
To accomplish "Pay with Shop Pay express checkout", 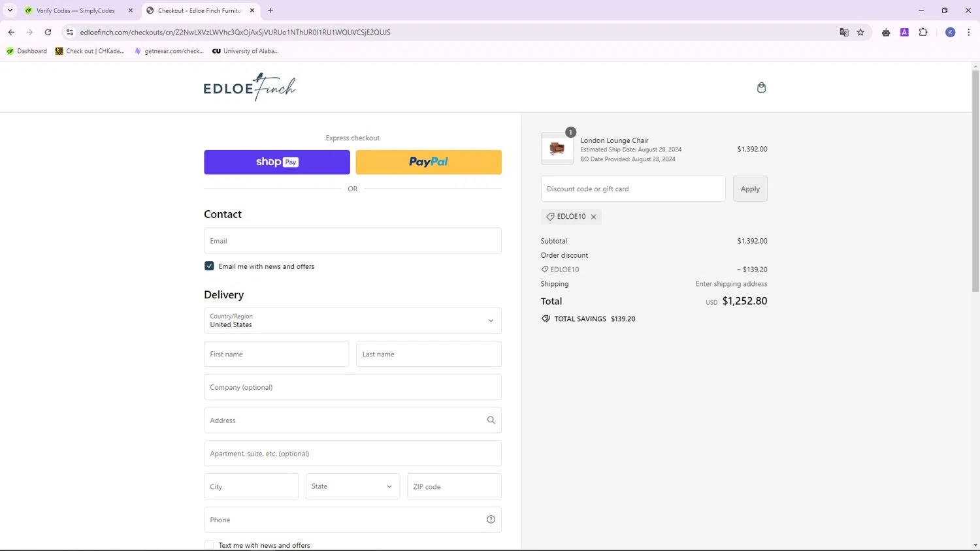I will coord(277,162).
